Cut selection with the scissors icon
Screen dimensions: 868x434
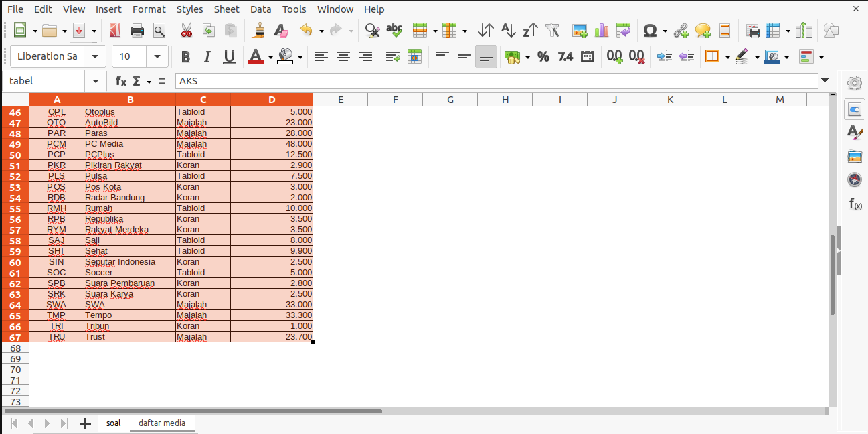(186, 30)
